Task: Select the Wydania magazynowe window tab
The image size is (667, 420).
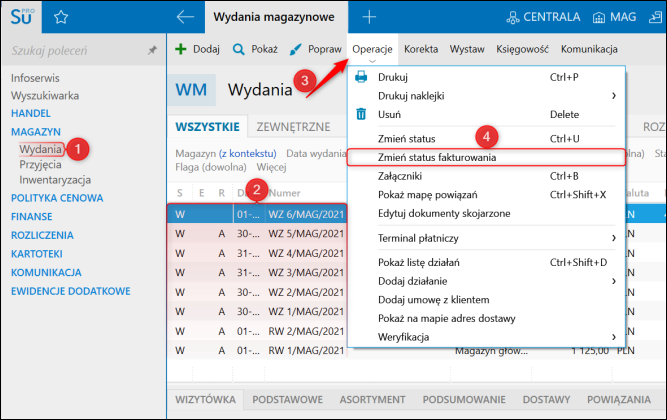Action: pyautogui.click(x=274, y=17)
